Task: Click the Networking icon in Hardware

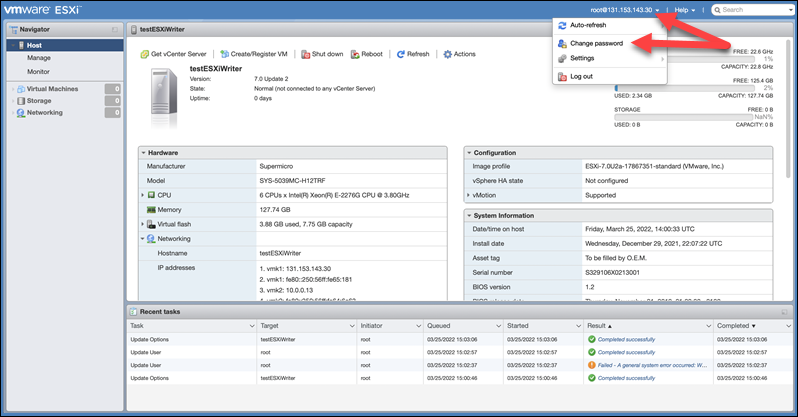Action: pyautogui.click(x=151, y=239)
